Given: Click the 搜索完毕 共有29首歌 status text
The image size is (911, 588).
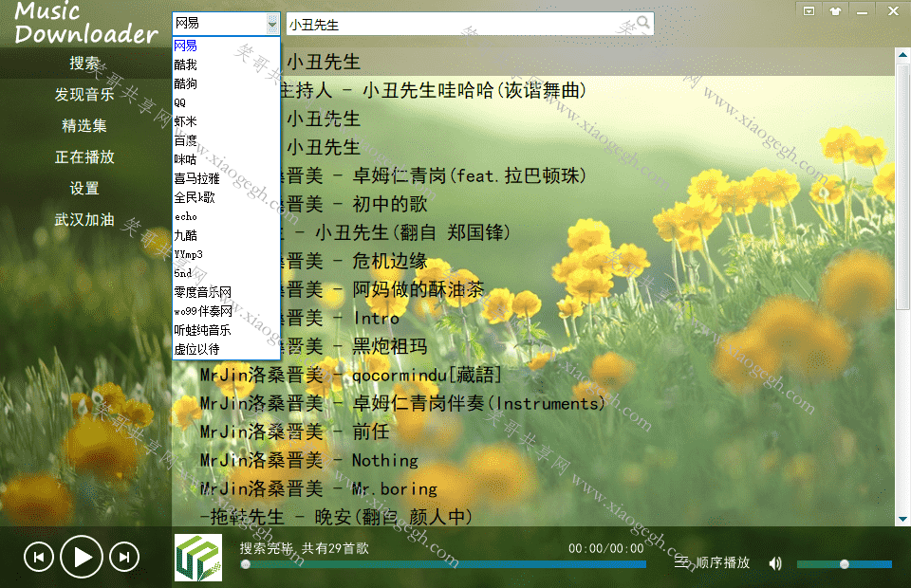Looking at the screenshot, I should click(x=305, y=548).
